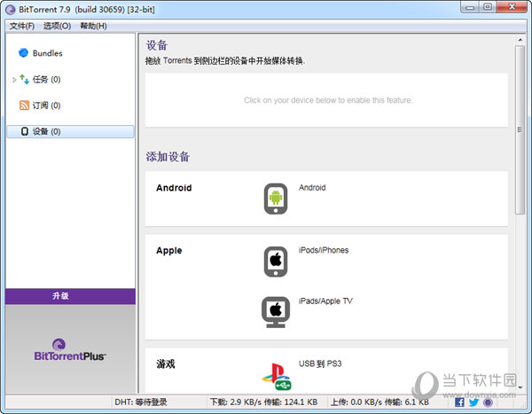Click the 上传 0.0 KB/s status entry
This screenshot has height=414, width=532.
(379, 402)
